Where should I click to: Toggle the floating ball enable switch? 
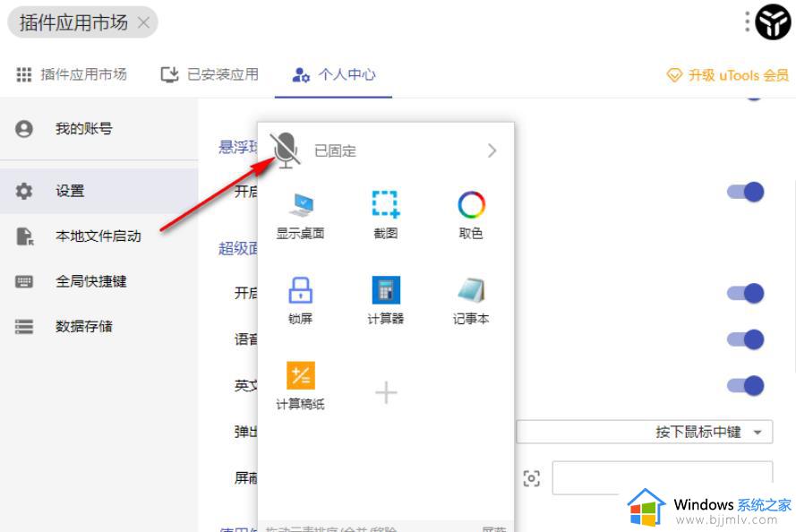tap(745, 192)
